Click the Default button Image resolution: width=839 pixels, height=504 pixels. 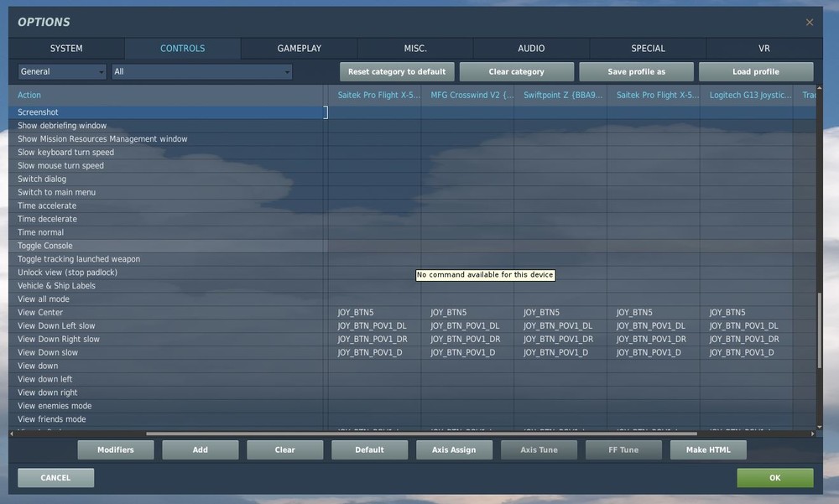(x=369, y=450)
